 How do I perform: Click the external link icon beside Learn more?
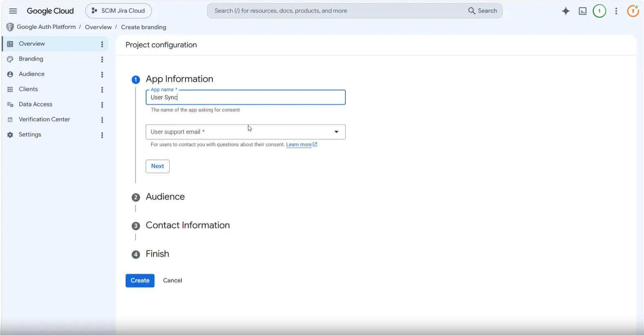pyautogui.click(x=315, y=144)
